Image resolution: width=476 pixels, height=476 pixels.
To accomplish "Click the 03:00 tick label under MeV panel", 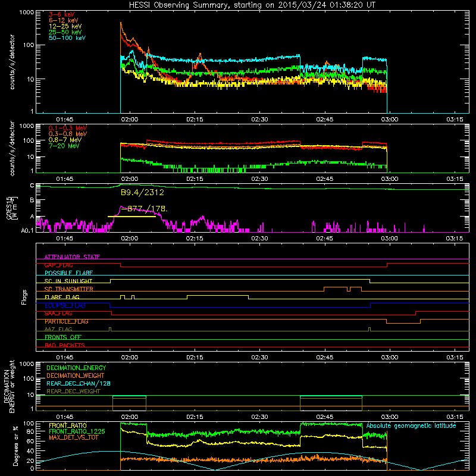I will (390, 179).
